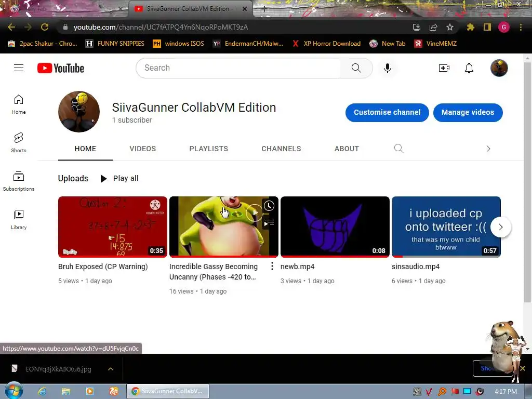This screenshot has height=399, width=532.
Task: Open the notifications bell
Action: tap(469, 68)
